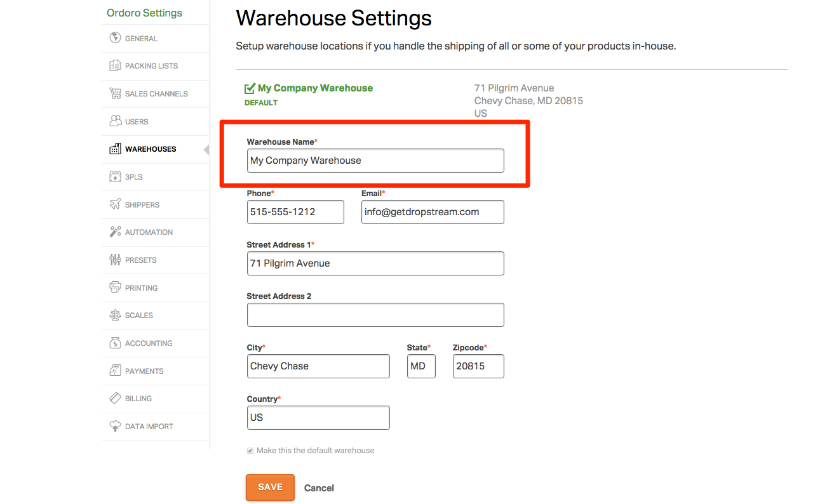This screenshot has width=827, height=504.
Task: Click the Ordoro Settings title
Action: point(144,13)
